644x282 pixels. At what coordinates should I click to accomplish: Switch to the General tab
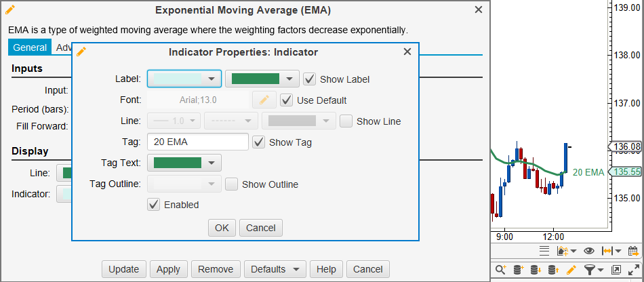pyautogui.click(x=30, y=47)
